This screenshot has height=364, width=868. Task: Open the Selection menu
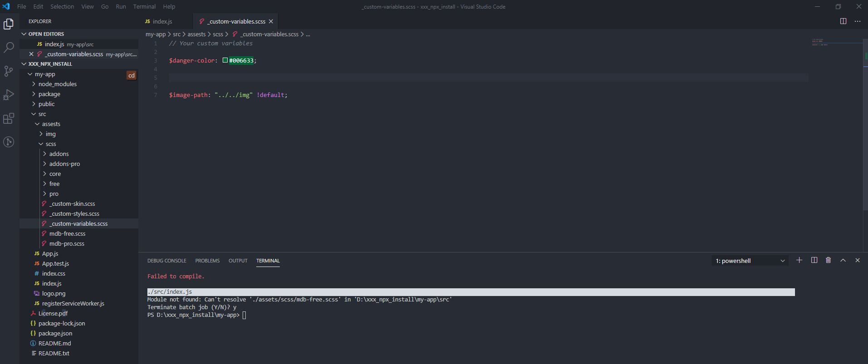(62, 6)
